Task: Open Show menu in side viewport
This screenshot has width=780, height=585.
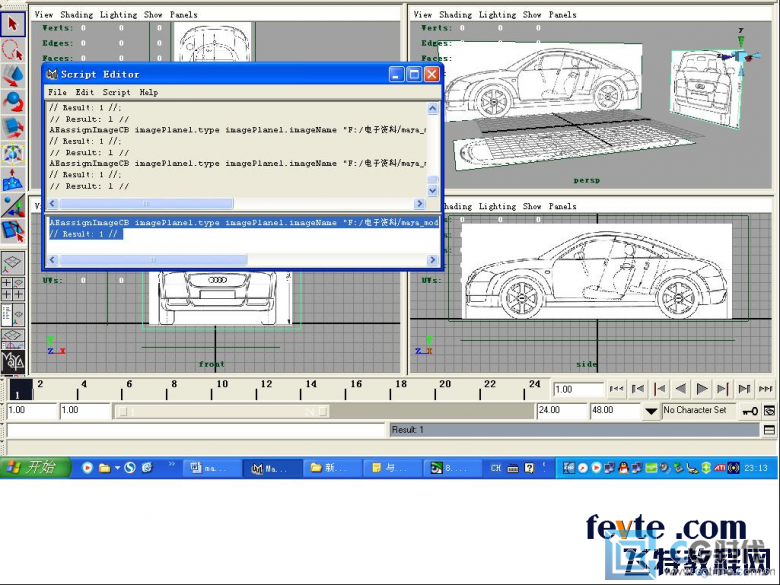Action: 532,206
